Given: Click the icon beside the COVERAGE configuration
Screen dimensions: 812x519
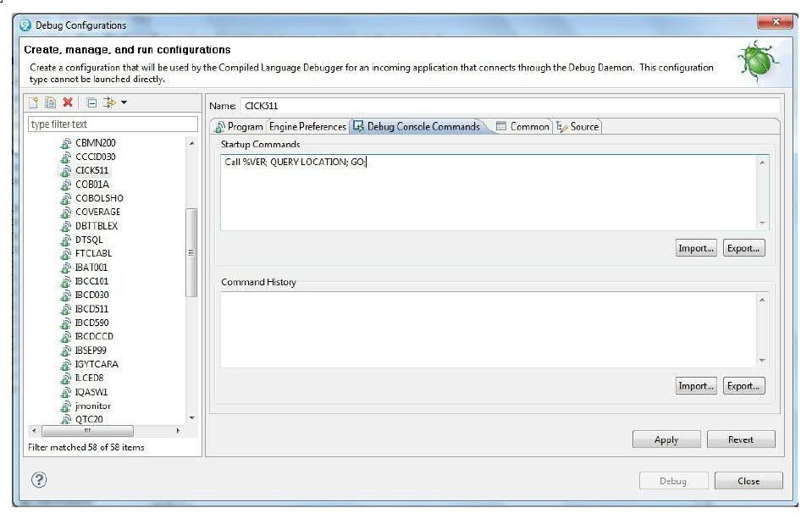Looking at the screenshot, I should tap(66, 213).
